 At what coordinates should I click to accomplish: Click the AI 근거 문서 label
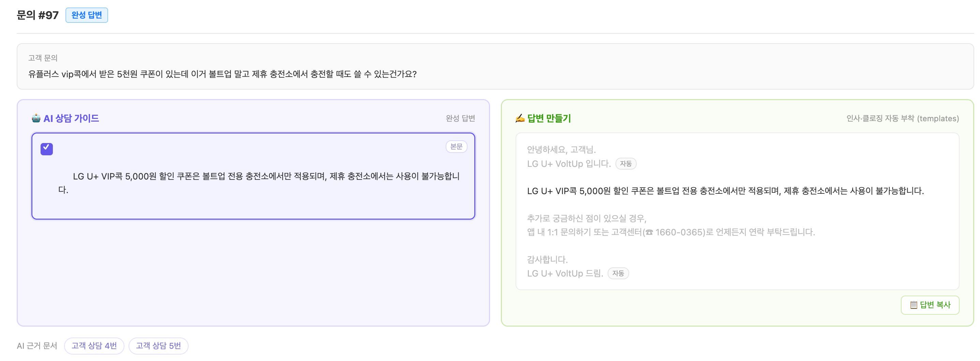[37, 345]
